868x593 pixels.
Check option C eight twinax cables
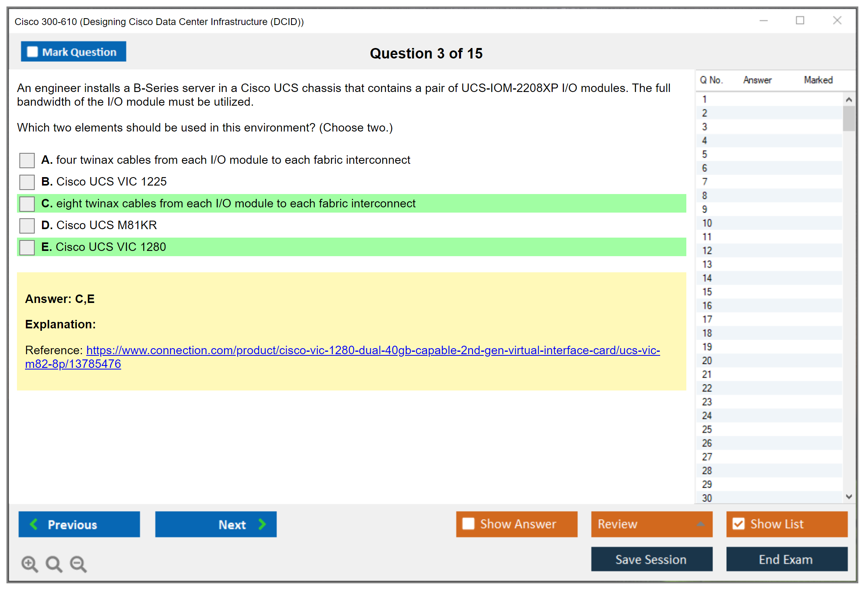pos(27,204)
